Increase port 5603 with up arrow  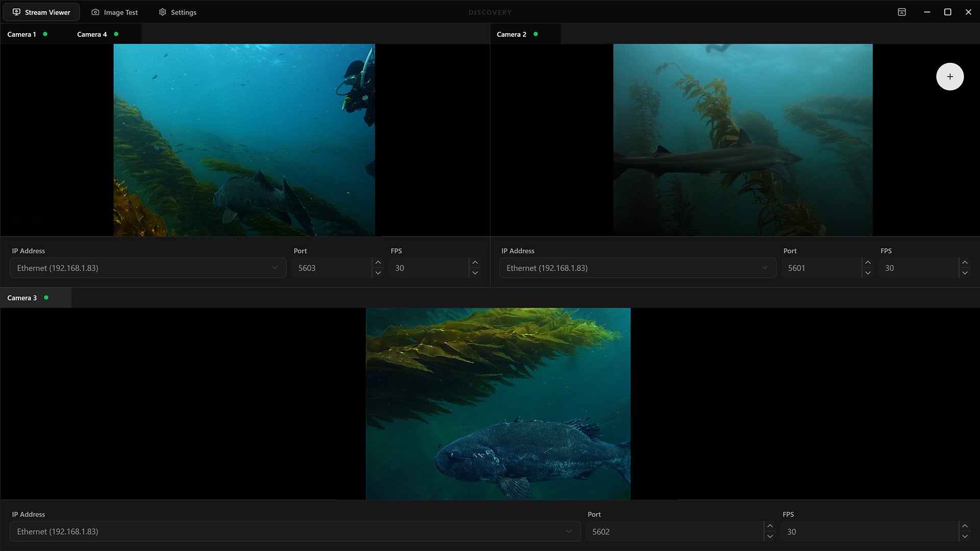[x=378, y=263]
